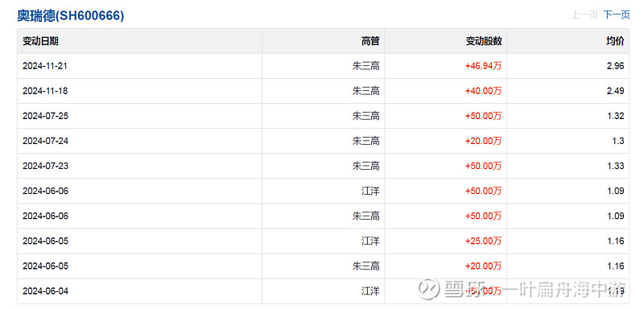
Task: Select the 变动日期 column header
Action: tap(40, 41)
